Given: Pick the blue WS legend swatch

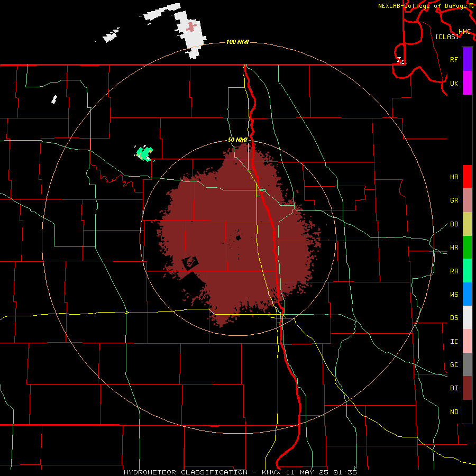Looking at the screenshot, I should coord(467,294).
